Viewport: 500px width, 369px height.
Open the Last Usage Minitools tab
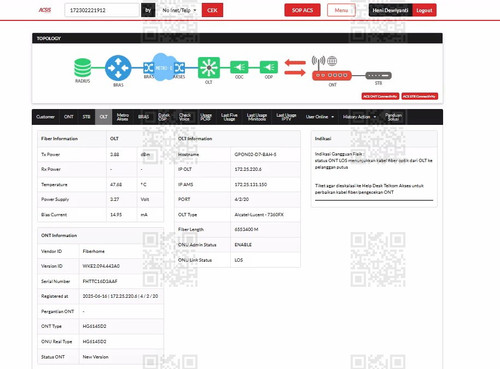pos(257,117)
